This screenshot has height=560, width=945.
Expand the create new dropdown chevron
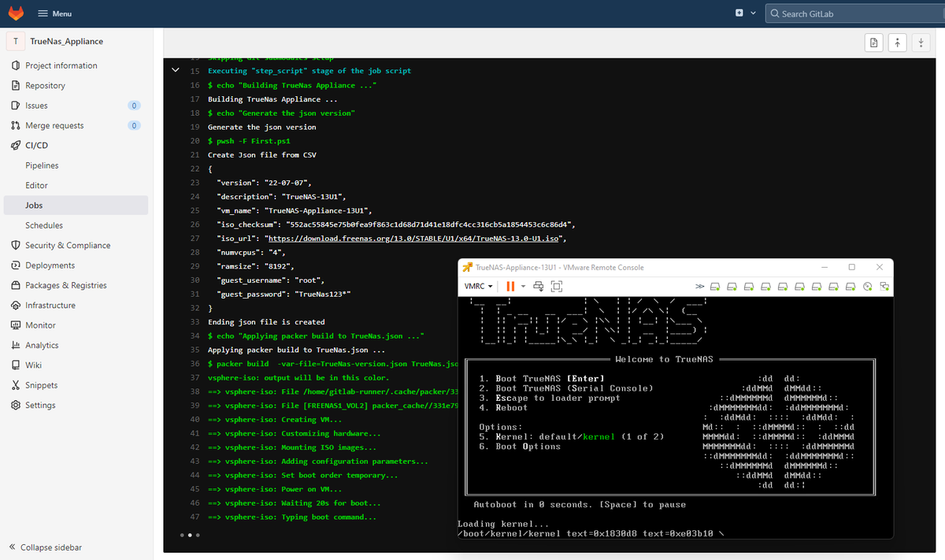(x=753, y=13)
